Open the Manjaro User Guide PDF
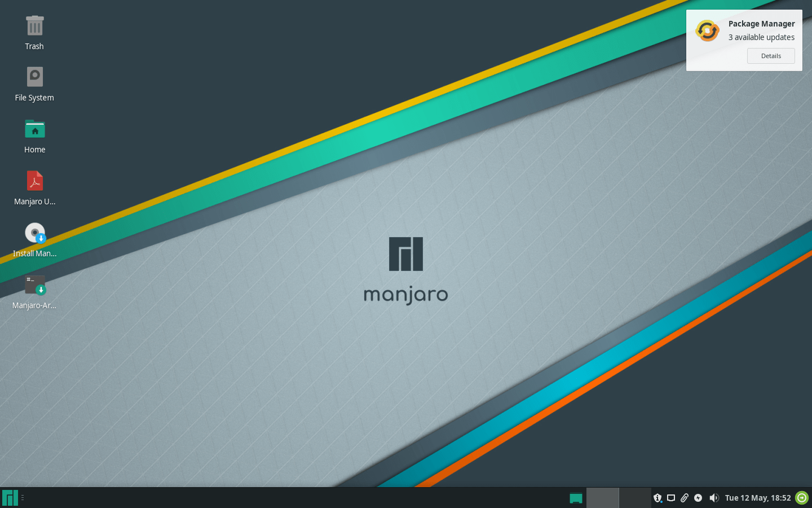 pos(34,180)
